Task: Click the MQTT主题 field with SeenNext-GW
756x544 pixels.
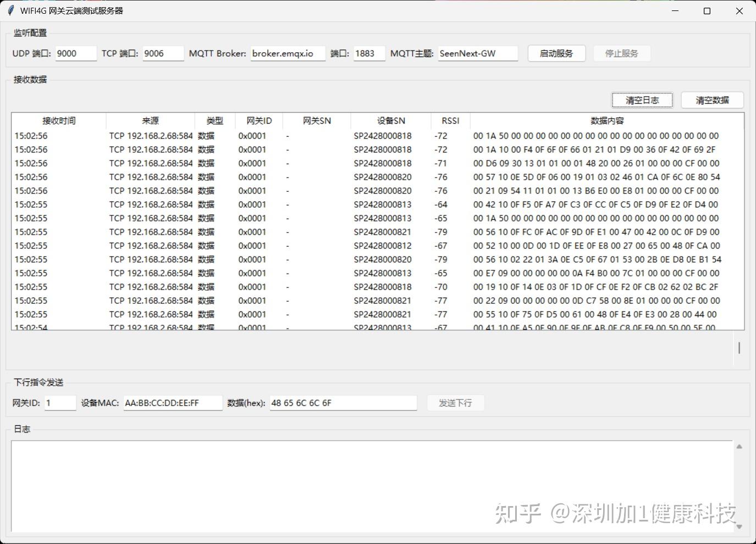Action: pyautogui.click(x=478, y=53)
